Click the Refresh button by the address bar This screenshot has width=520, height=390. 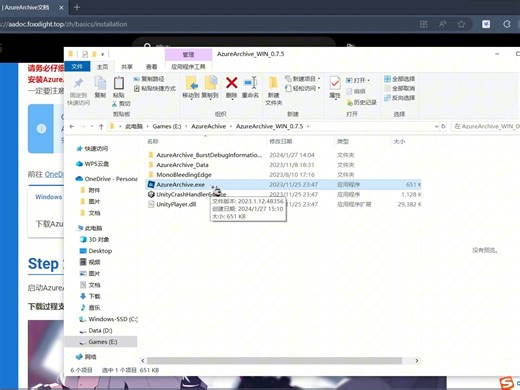coord(443,126)
